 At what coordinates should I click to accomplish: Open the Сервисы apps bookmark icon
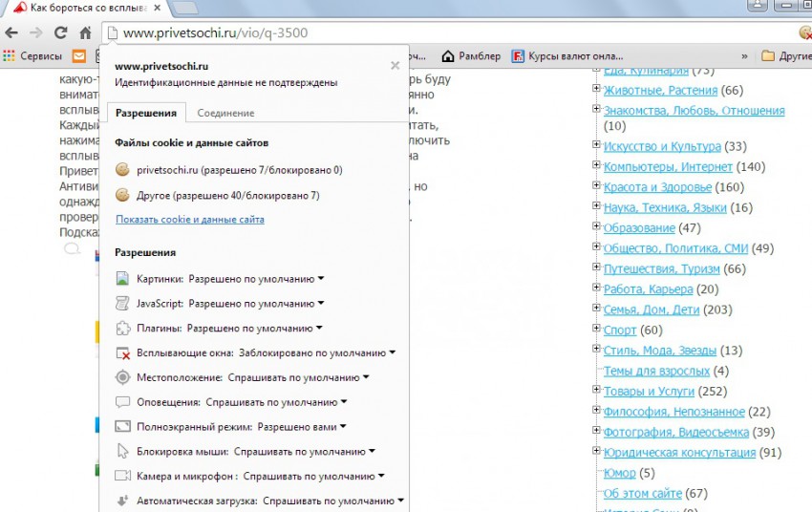(10, 56)
